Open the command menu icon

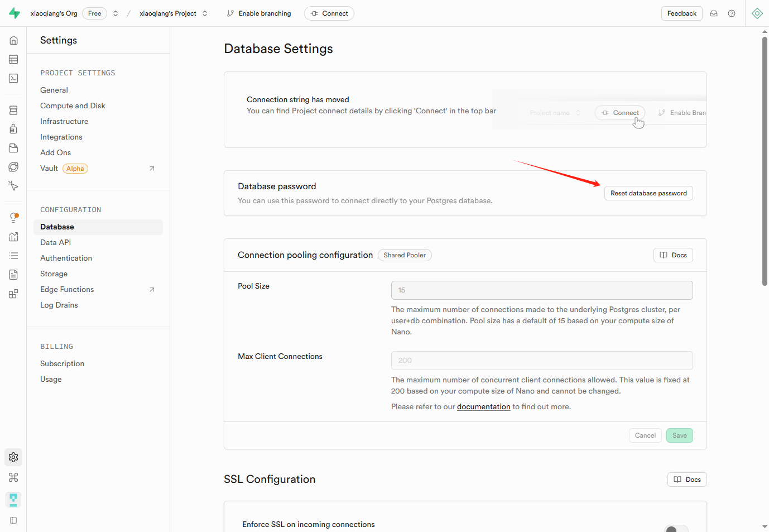[x=13, y=477]
